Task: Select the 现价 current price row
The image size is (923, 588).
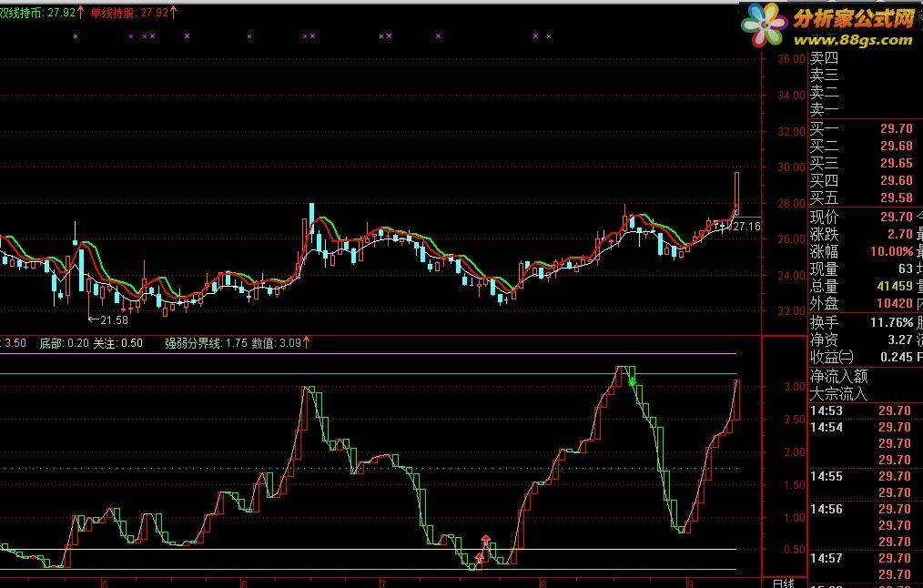Action: click(x=866, y=218)
